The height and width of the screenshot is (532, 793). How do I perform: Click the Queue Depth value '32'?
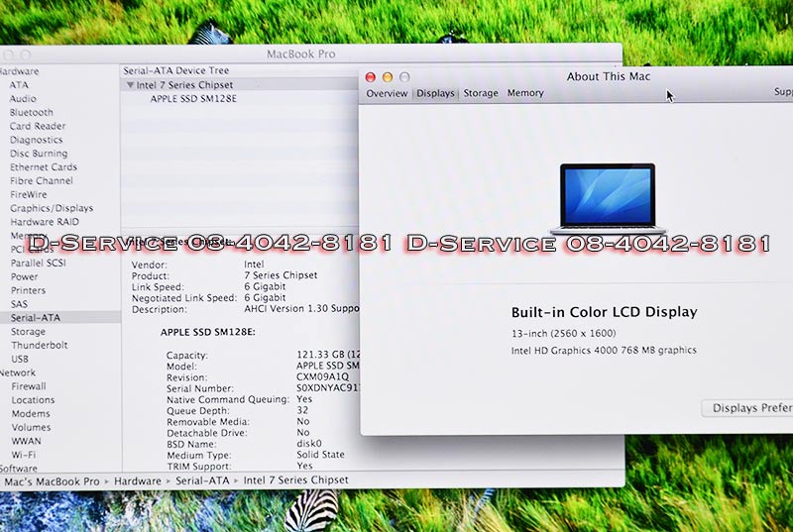pos(302,410)
